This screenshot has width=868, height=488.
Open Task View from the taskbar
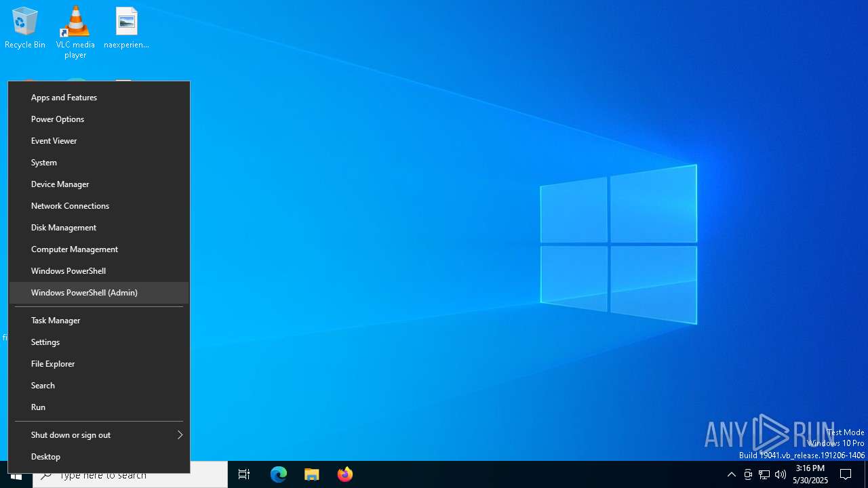coord(244,475)
